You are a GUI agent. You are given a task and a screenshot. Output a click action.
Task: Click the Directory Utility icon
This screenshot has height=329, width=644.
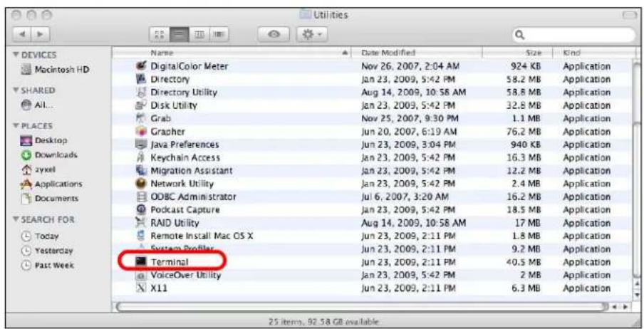[x=141, y=93]
